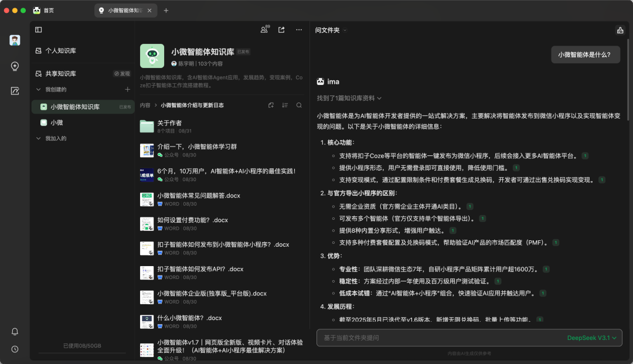Open the 关于作者 folder
The image size is (633, 364).
tap(222, 126)
